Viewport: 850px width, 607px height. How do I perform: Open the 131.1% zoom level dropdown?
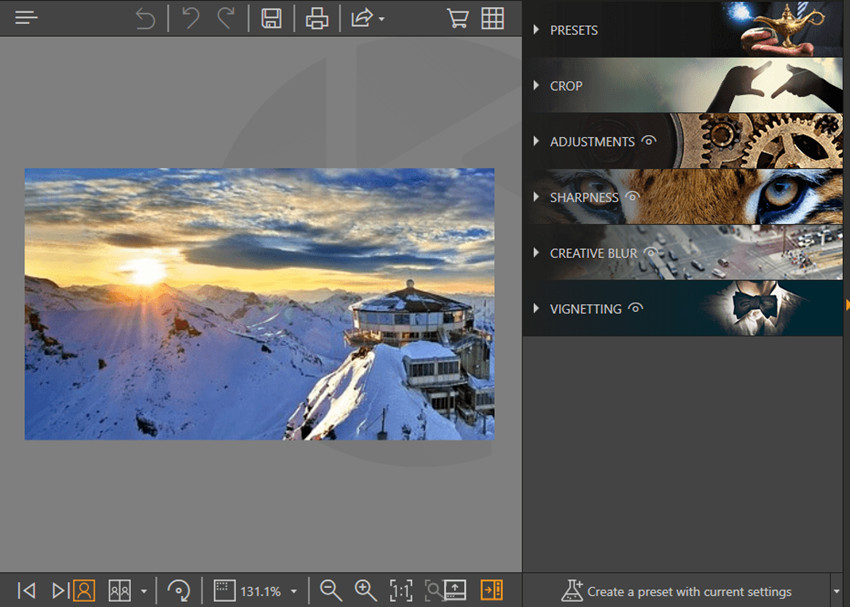pyautogui.click(x=293, y=592)
